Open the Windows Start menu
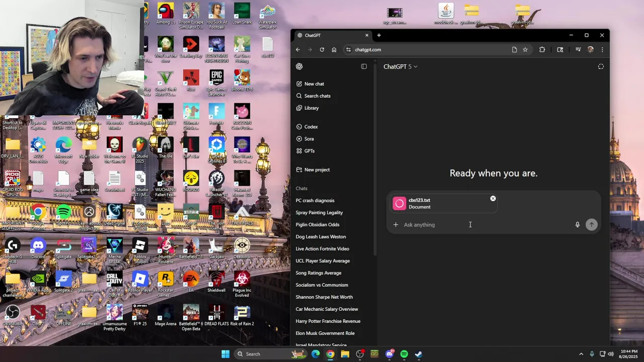Viewport: 644px width, 362px height. pos(225,354)
